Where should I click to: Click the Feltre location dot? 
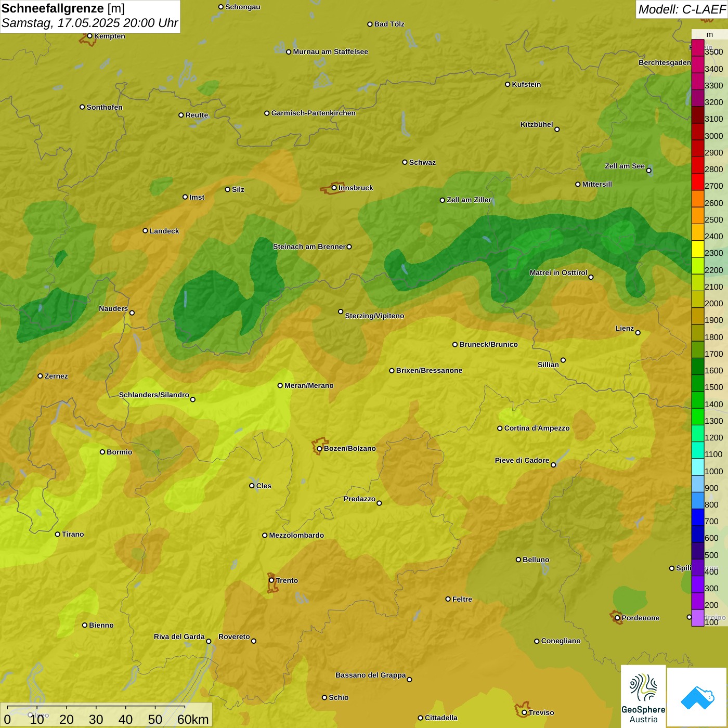448,599
